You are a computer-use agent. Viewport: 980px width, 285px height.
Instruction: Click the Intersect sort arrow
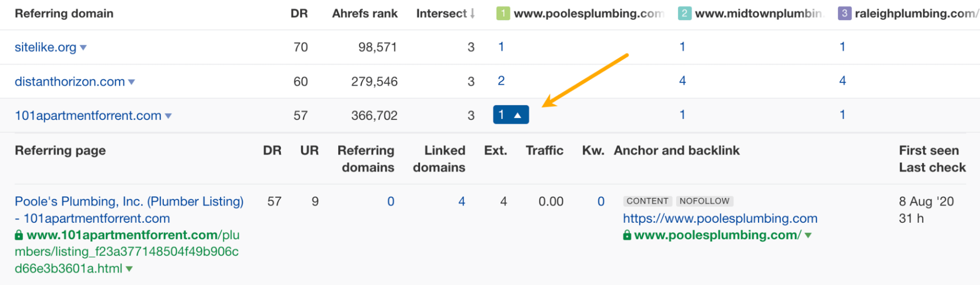click(x=471, y=13)
